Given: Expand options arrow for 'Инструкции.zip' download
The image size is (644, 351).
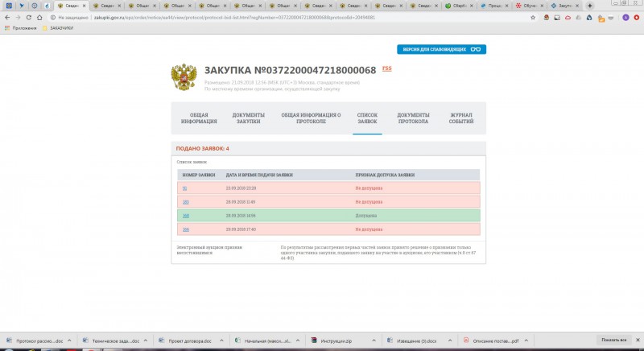Looking at the screenshot, I should 374,341.
